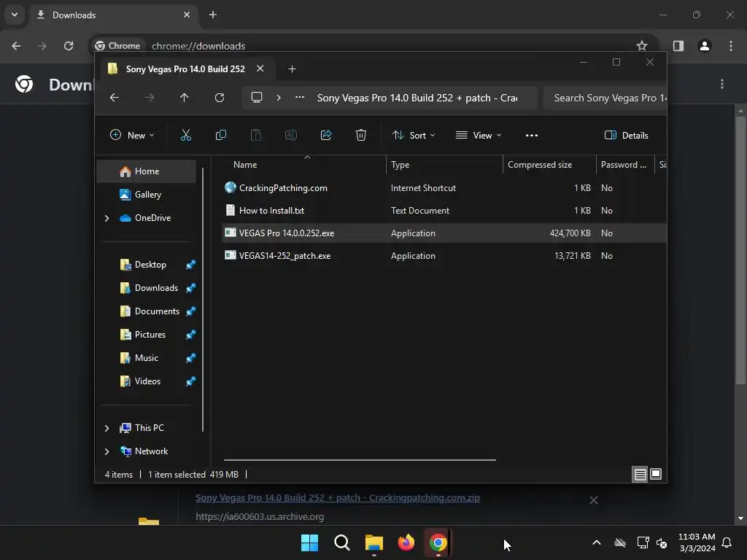This screenshot has height=560, width=747.
Task: Expand the Network tree node
Action: pyautogui.click(x=107, y=451)
